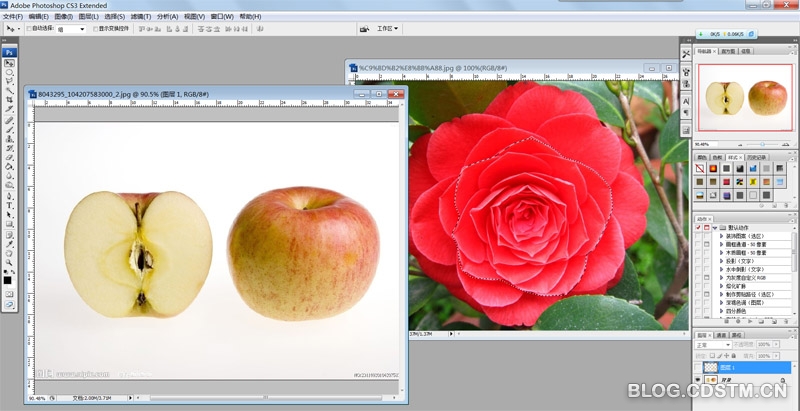Open the auto-select 组 dropdown
The width and height of the screenshot is (800, 411).
(x=72, y=29)
